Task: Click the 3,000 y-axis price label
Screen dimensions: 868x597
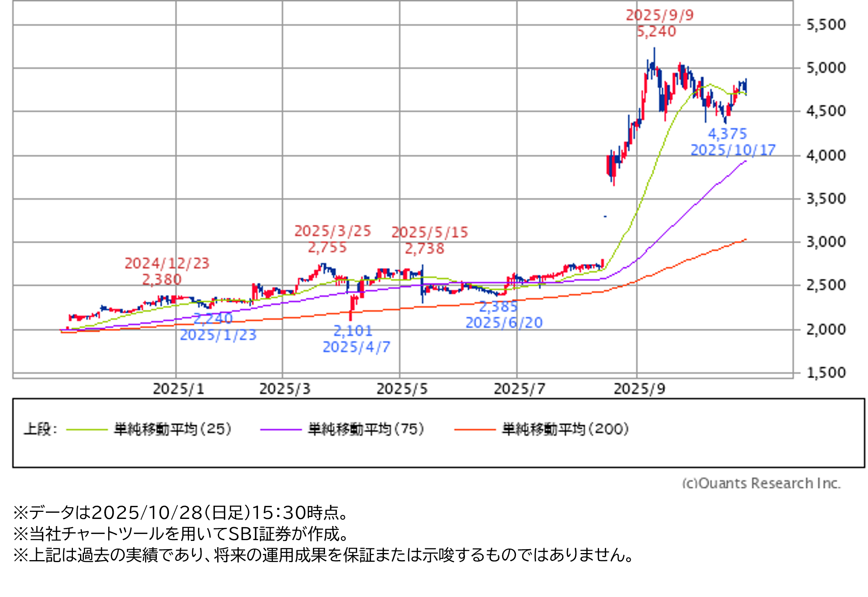Action: coord(826,242)
